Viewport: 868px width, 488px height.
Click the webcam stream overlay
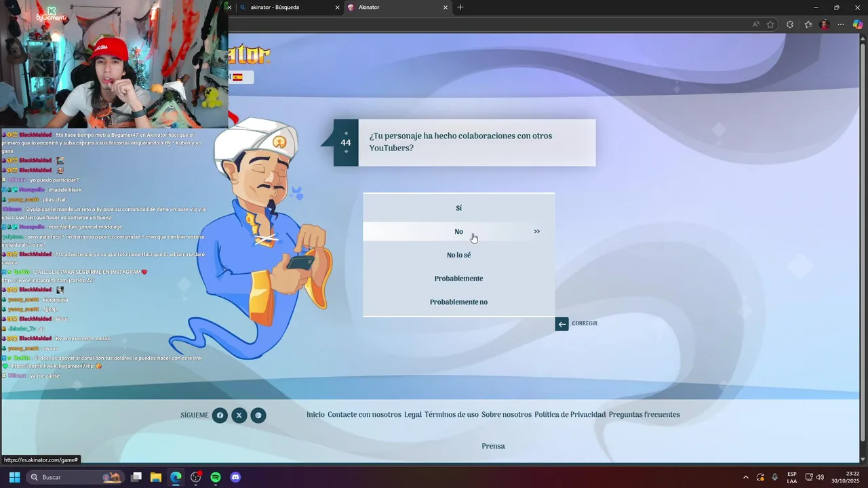(114, 64)
